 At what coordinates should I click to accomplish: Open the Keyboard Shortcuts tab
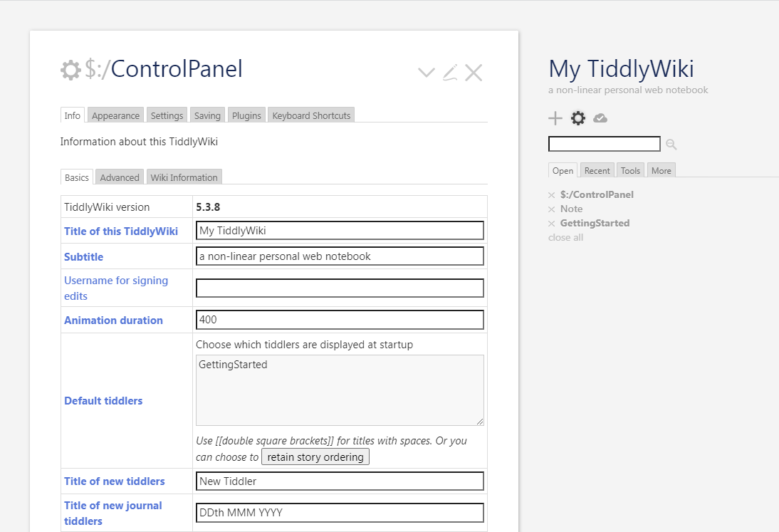pos(311,115)
